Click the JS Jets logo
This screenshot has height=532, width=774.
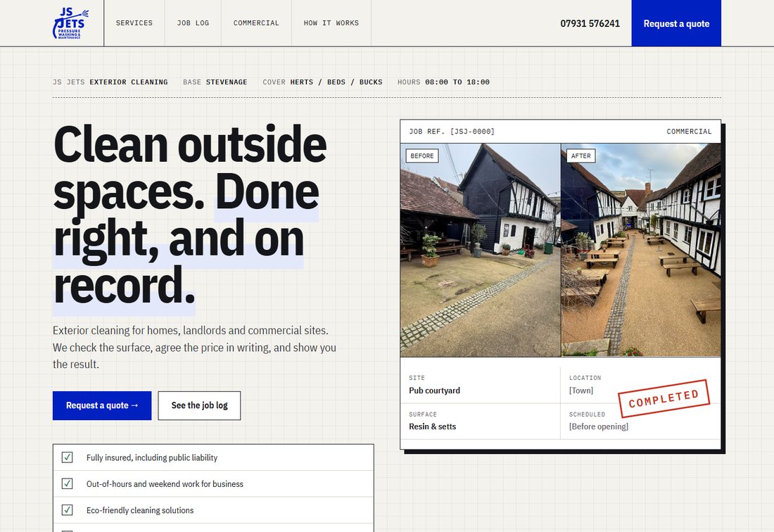[71, 23]
